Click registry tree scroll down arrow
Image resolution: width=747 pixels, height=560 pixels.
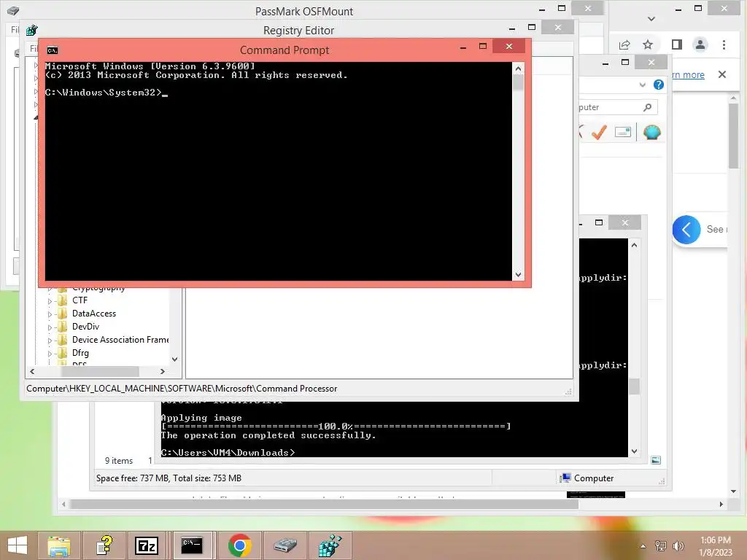pyautogui.click(x=175, y=359)
